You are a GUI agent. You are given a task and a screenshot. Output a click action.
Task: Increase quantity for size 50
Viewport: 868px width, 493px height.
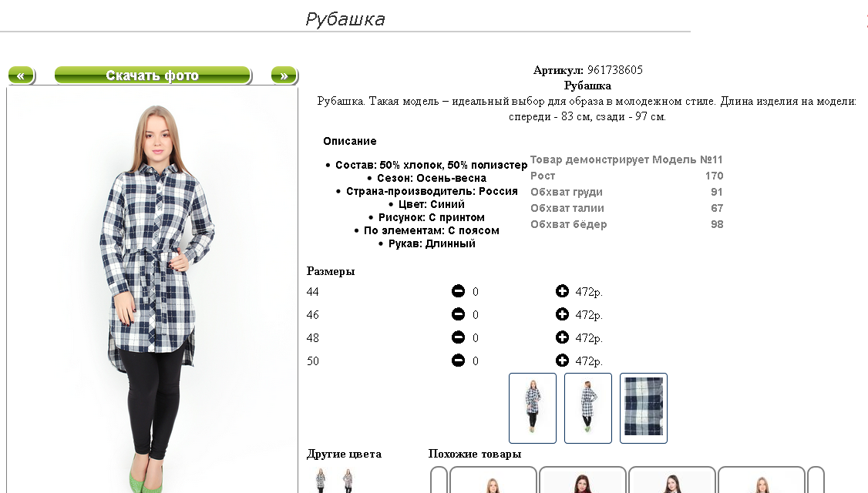(562, 361)
